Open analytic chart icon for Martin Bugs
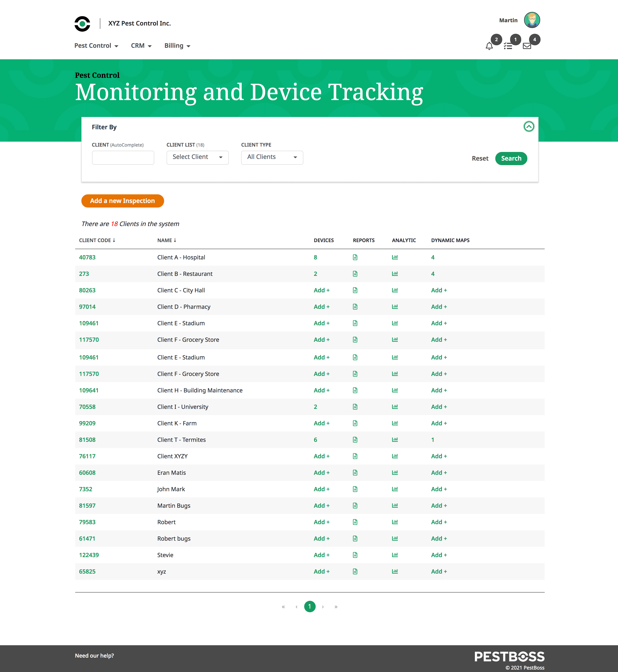The width and height of the screenshot is (618, 672). coord(395,505)
